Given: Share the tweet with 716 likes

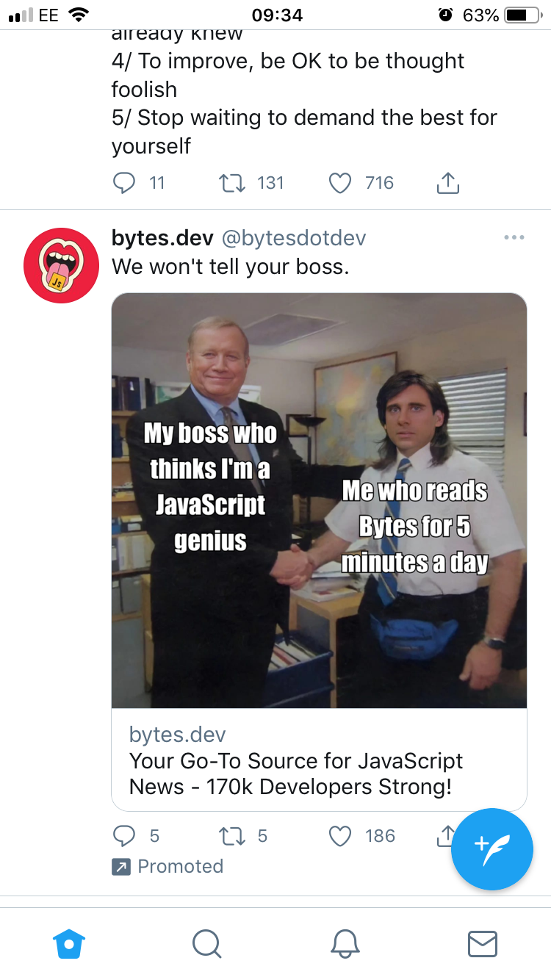Looking at the screenshot, I should (x=447, y=182).
